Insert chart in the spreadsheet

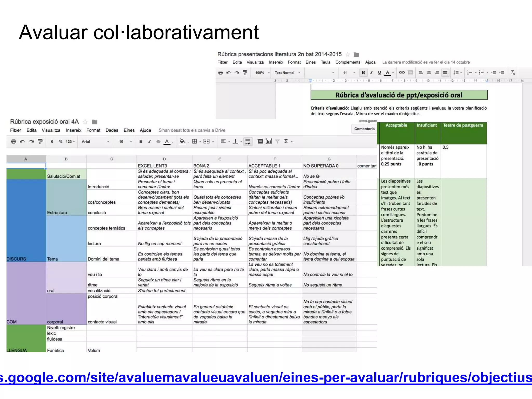pos(269,142)
